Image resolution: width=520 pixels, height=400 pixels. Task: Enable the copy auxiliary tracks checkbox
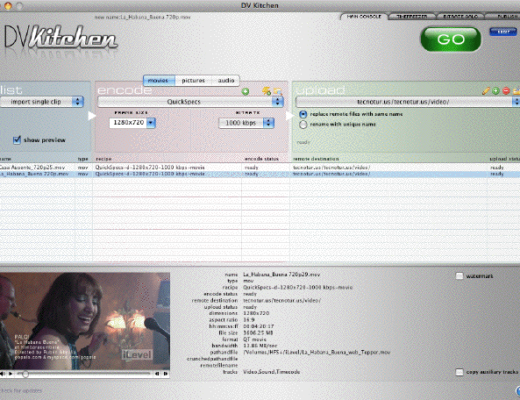(x=459, y=372)
